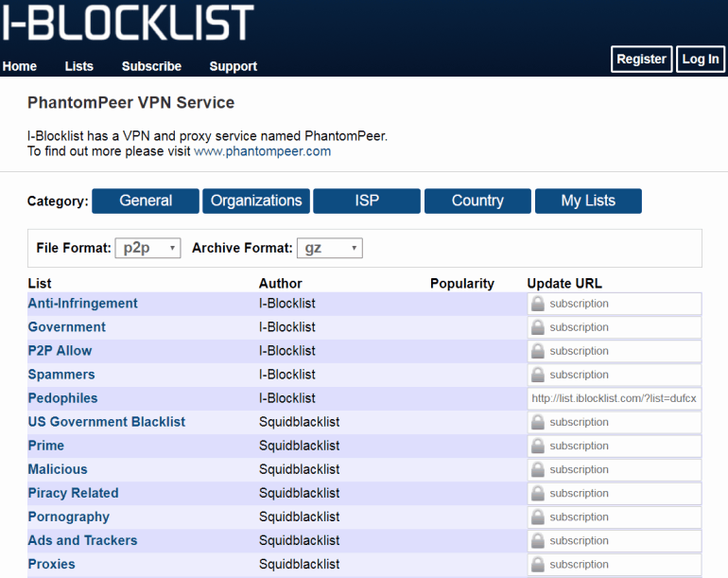Screen dimensions: 728x578
Task: Click the lock icon in Government row
Action: [538, 327]
